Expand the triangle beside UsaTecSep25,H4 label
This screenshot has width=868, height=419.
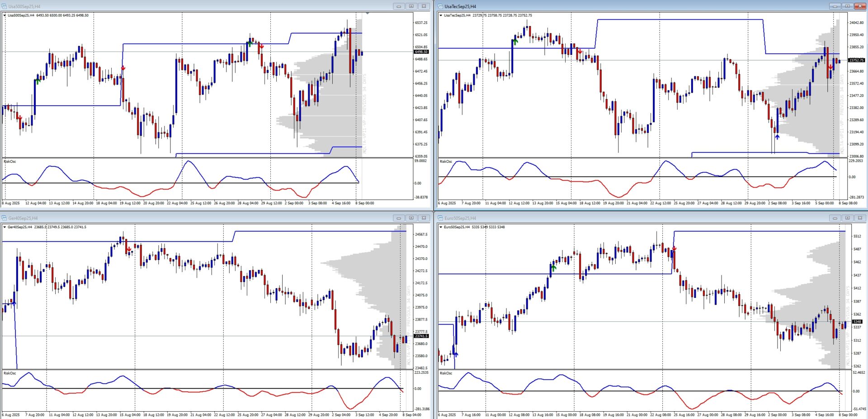point(441,15)
